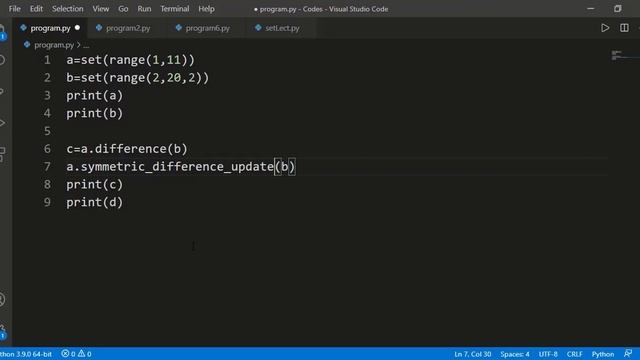Change the file encoding UTF-8
The height and width of the screenshot is (360, 640).
(548, 354)
